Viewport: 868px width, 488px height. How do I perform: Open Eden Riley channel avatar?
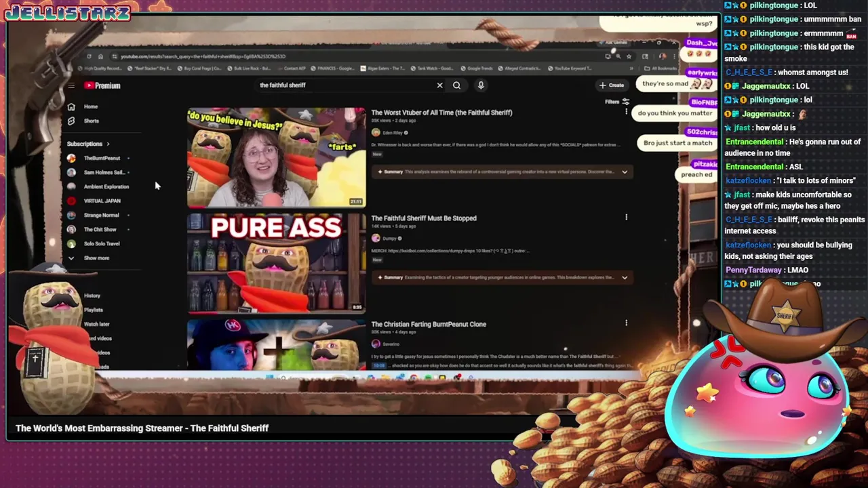coord(375,133)
